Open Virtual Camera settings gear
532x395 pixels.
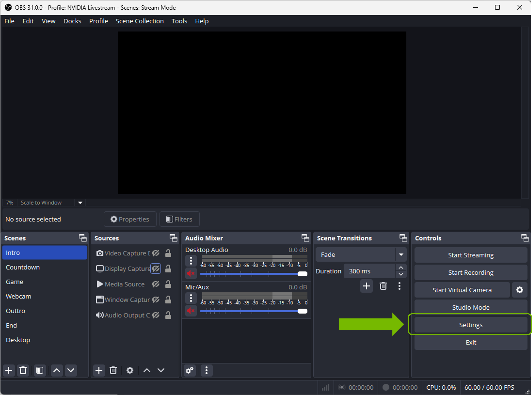(x=520, y=290)
